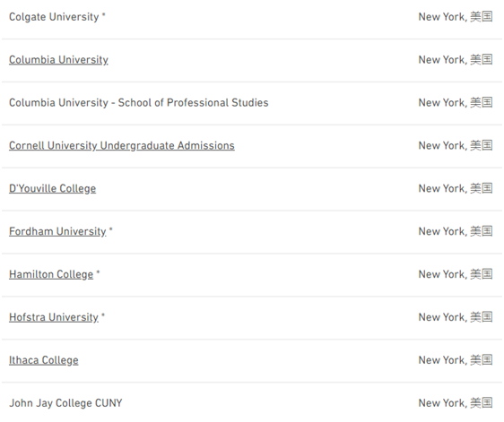This screenshot has height=422, width=504.
Task: Click New York location beside John Jay College
Action: click(x=456, y=403)
